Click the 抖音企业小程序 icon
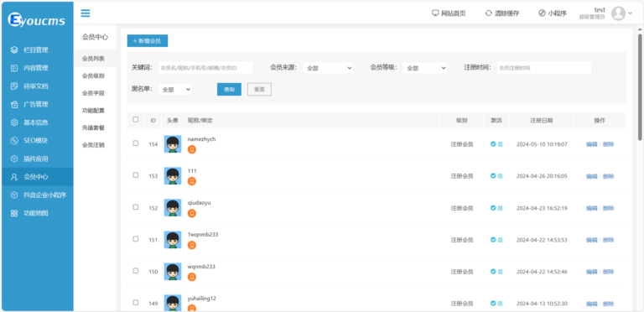Screen dimensions: 644x312 [x=14, y=195]
